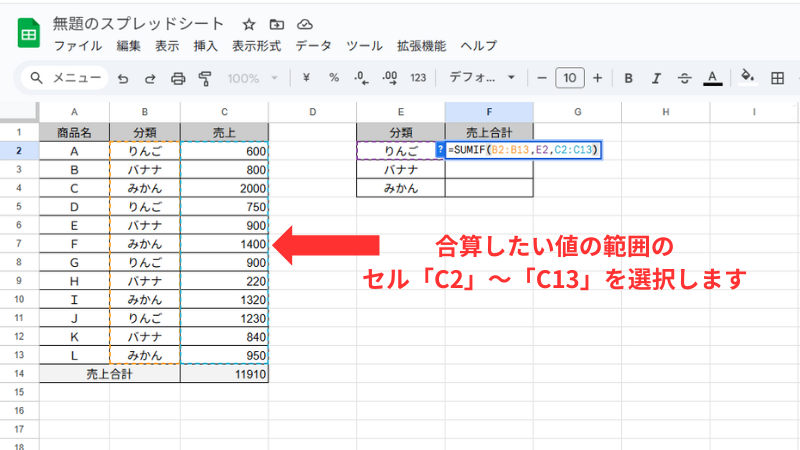Click cell E3 containing バナナ
The width and height of the screenshot is (800, 450).
click(x=401, y=169)
